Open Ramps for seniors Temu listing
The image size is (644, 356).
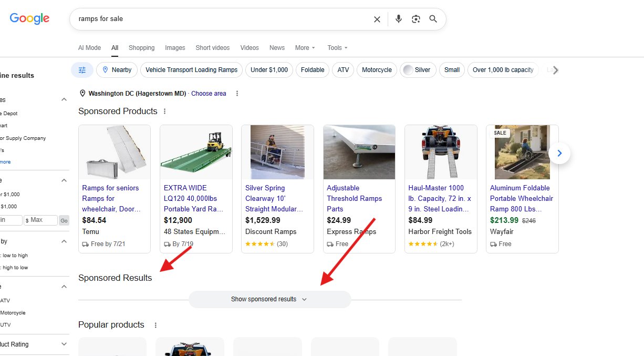pos(111,198)
